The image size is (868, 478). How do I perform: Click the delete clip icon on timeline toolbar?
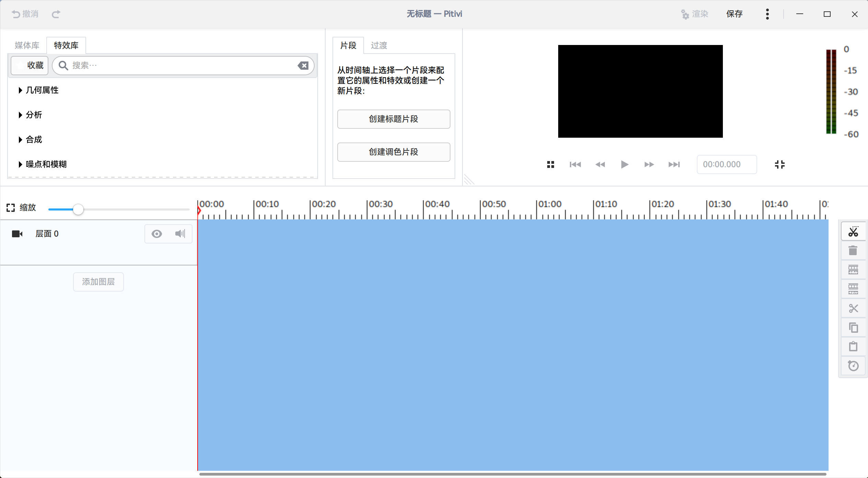854,250
